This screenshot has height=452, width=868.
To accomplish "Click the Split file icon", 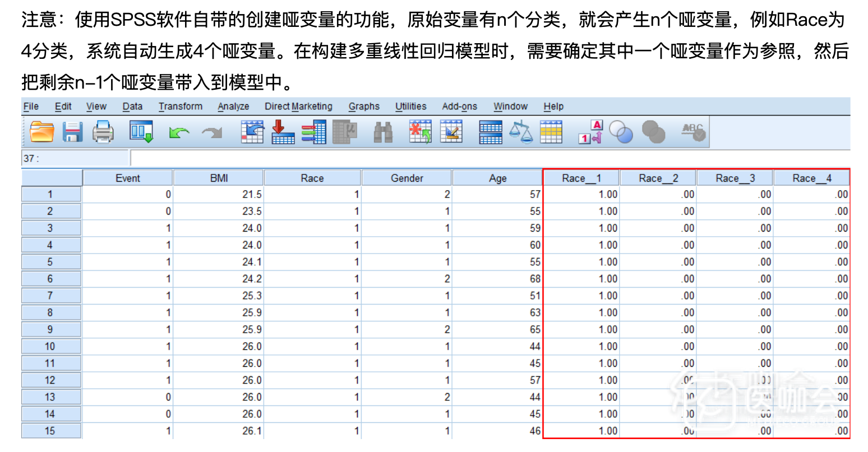I will point(491,132).
